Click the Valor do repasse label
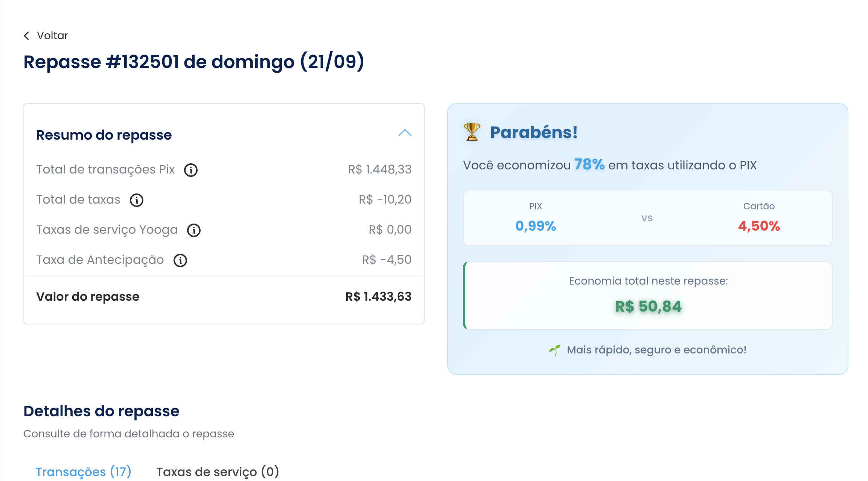This screenshot has height=481, width=868. pos(88,297)
